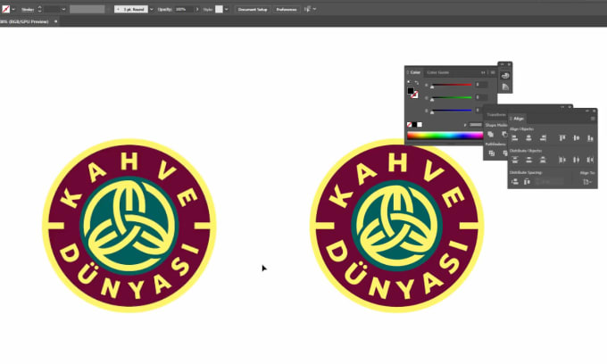Click the Unite shape mode icon

tap(490, 134)
